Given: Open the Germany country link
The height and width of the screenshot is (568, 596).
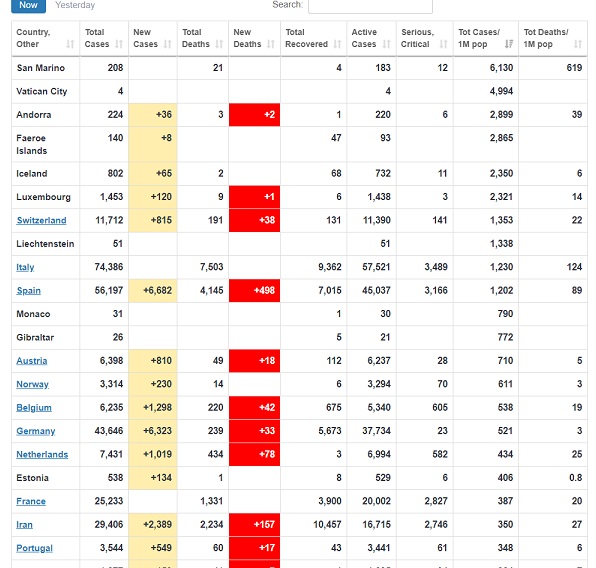Looking at the screenshot, I should [x=36, y=431].
